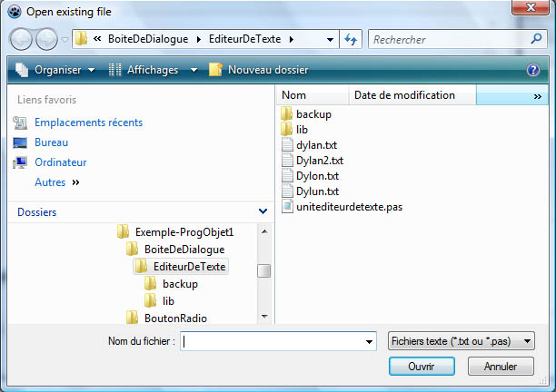
Task: Click the Annuler button
Action: click(x=501, y=367)
